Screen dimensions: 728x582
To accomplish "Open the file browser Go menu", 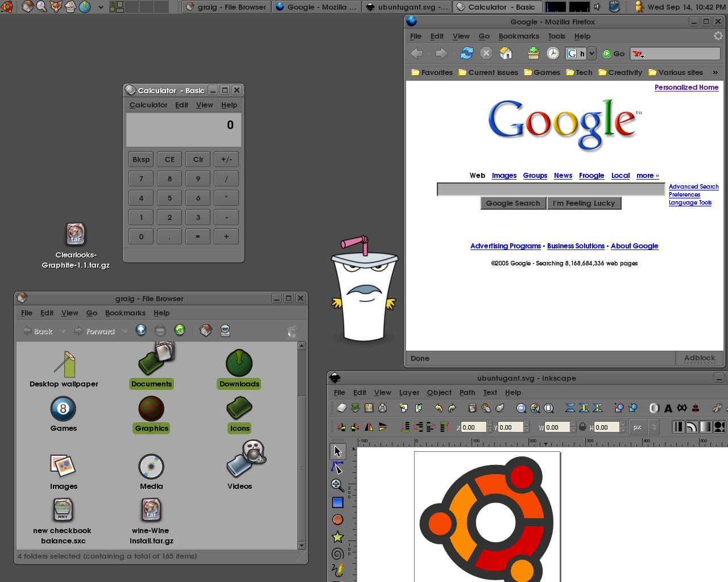I will (92, 313).
